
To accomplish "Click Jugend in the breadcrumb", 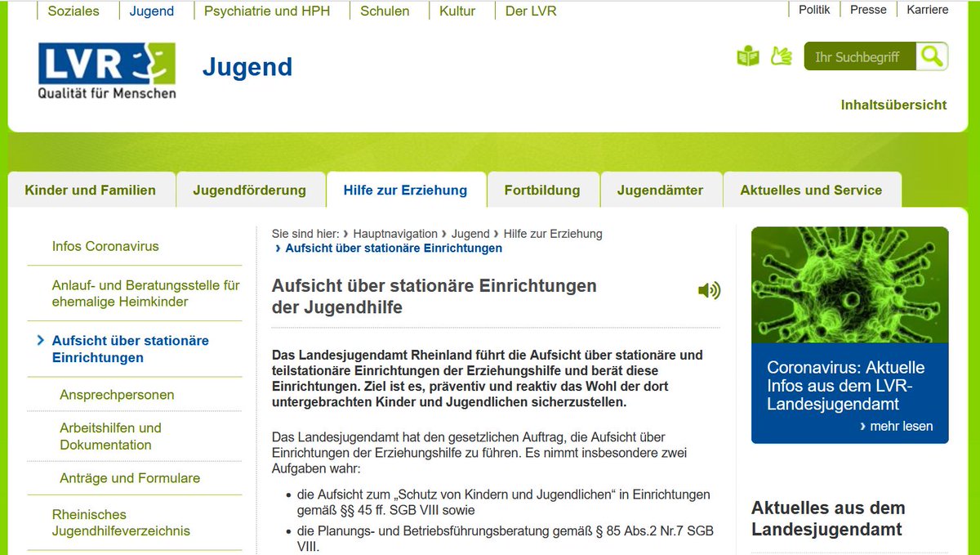I will (x=470, y=234).
